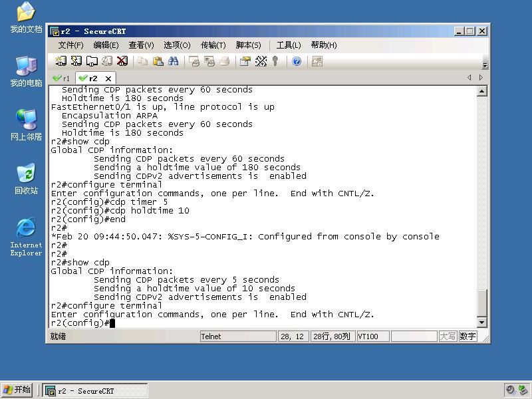
Task: Open the 选项(O) menu
Action: [177, 45]
